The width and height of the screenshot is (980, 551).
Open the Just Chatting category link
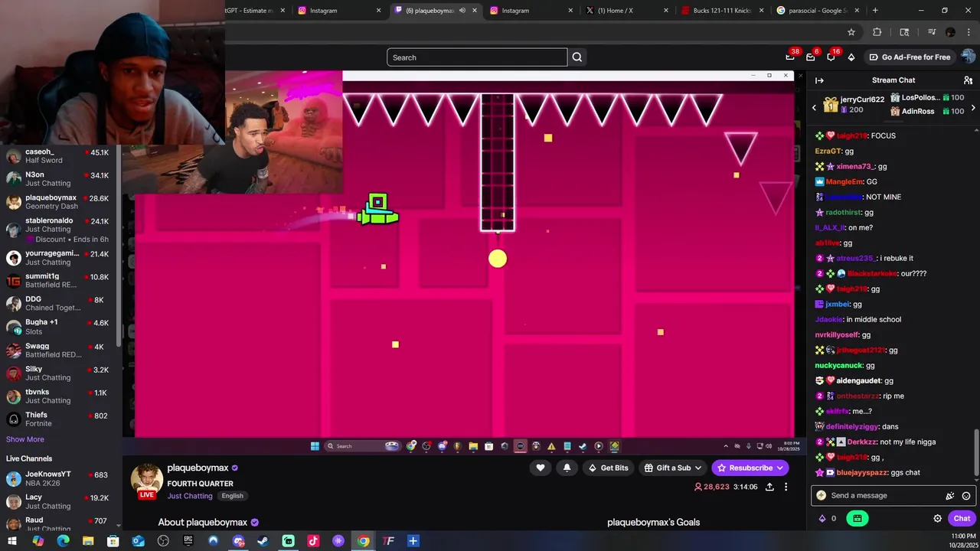pyautogui.click(x=190, y=496)
